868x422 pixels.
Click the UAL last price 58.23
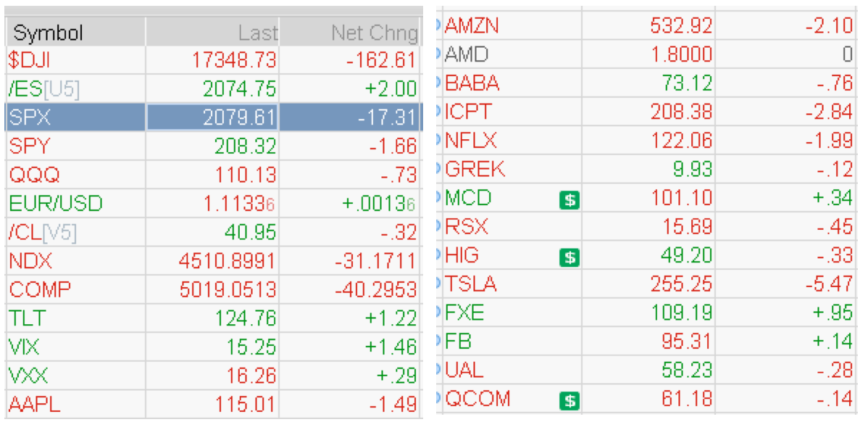click(687, 370)
